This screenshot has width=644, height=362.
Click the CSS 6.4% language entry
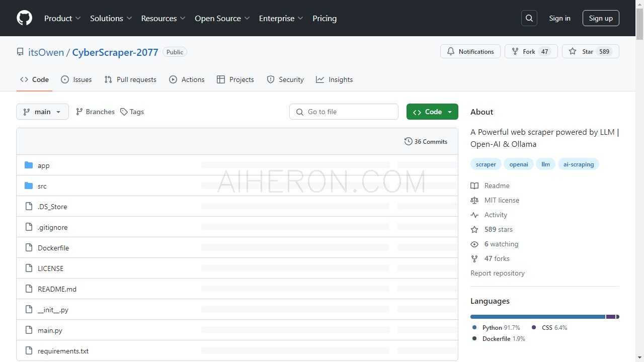tap(549, 327)
